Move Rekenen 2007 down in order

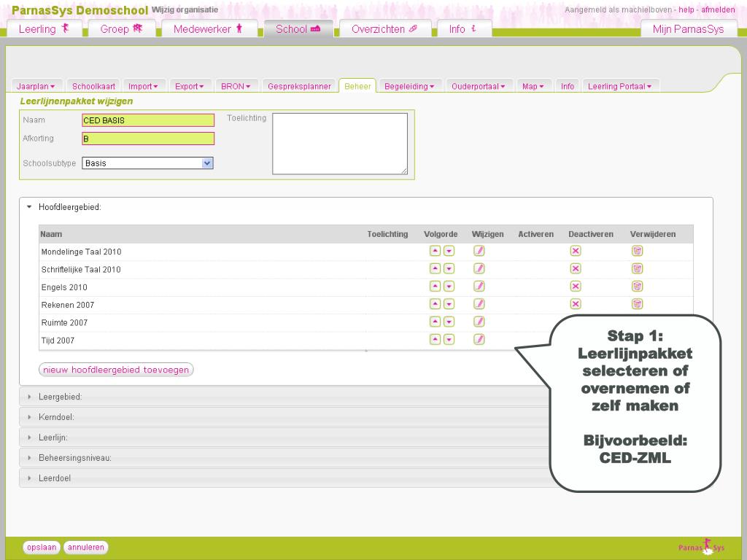(449, 304)
